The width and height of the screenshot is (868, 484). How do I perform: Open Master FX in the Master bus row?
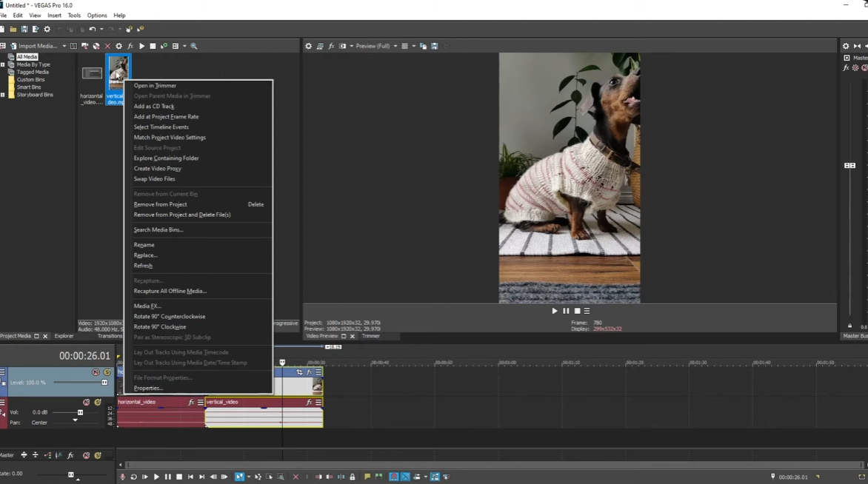tap(70, 455)
